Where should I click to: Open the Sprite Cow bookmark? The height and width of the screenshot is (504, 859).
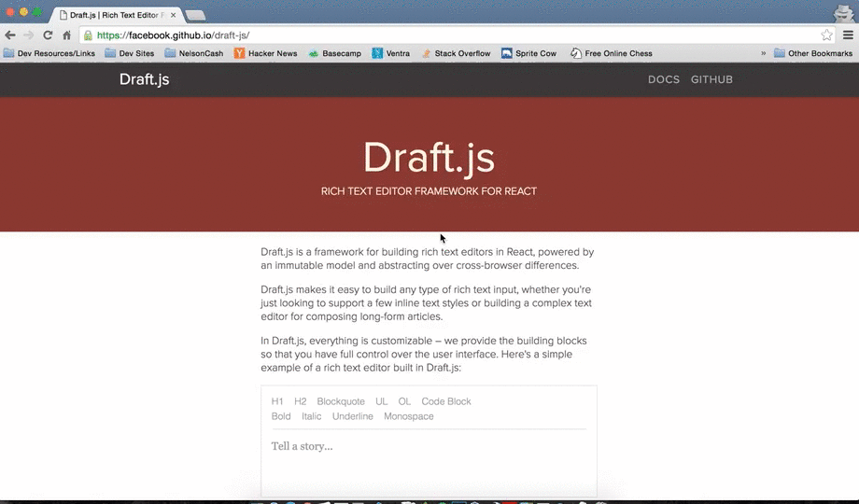(x=528, y=53)
